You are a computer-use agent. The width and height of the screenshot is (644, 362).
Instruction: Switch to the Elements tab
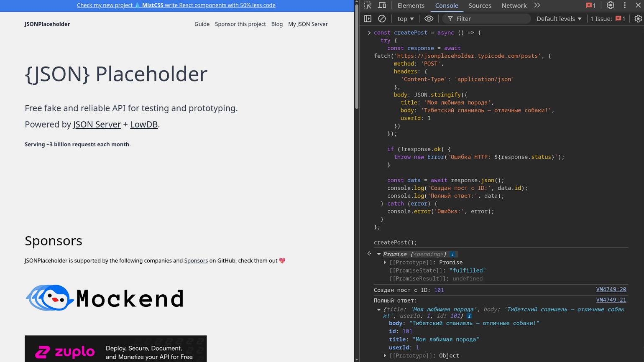tap(411, 5)
